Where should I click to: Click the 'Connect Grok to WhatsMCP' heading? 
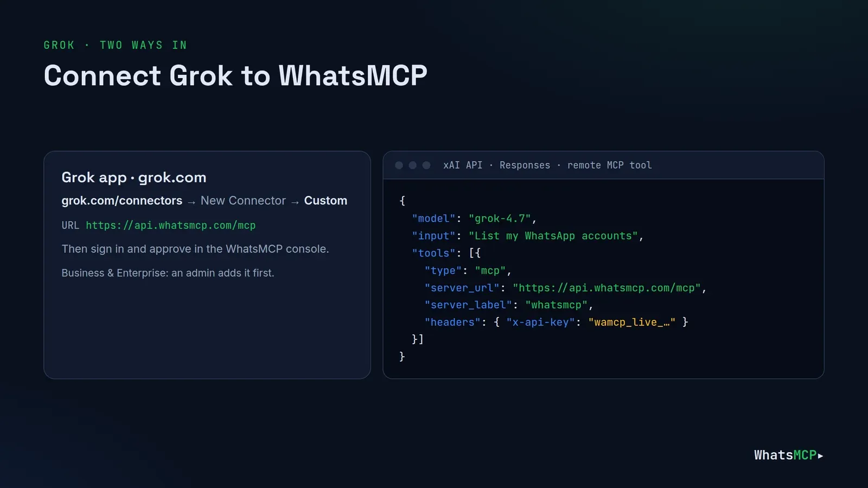pyautogui.click(x=235, y=75)
